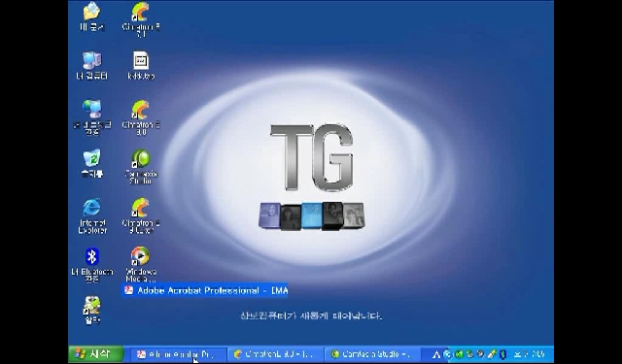Select the Cimatron E shortcut beside Internet Explorer

coord(141,215)
